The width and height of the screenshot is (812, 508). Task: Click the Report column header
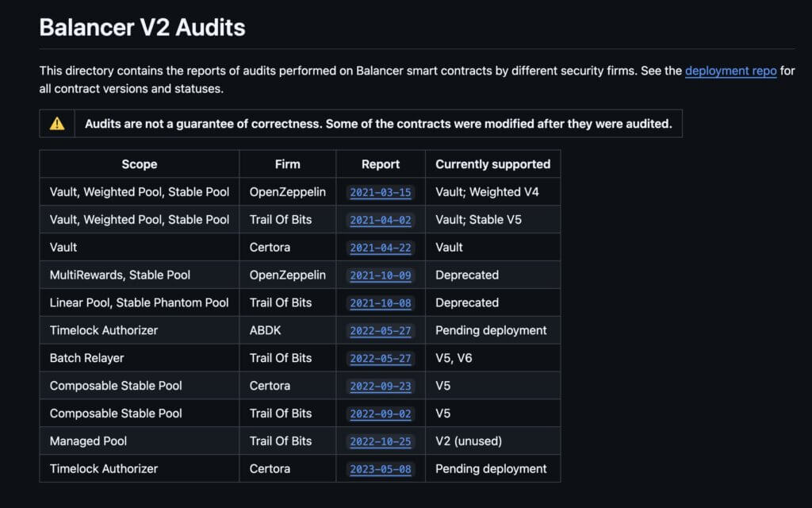pyautogui.click(x=380, y=164)
